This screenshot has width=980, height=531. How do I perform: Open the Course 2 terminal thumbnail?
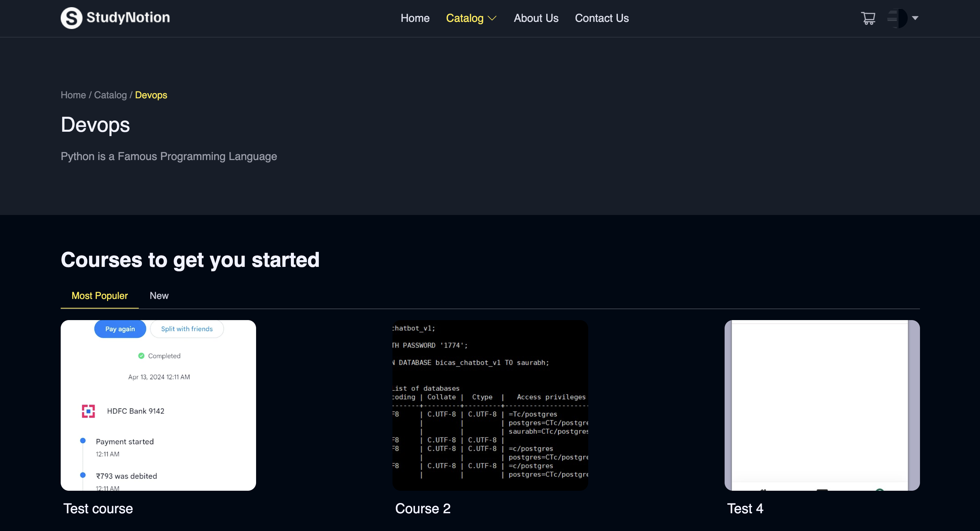(490, 405)
